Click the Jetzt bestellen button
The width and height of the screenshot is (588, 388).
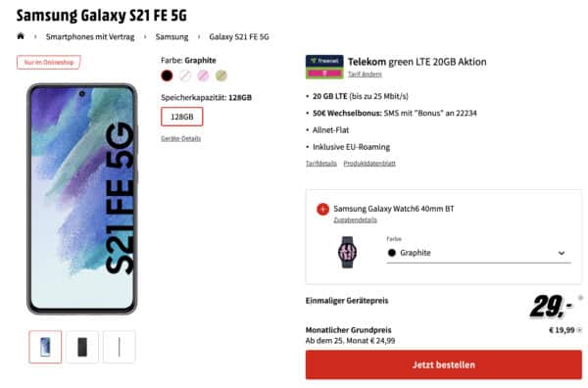(x=444, y=364)
